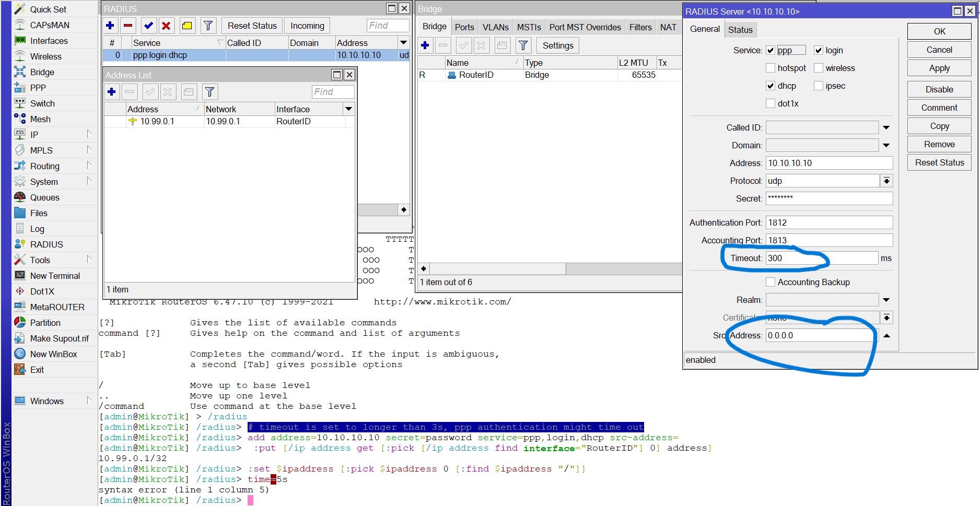Click the yellow comment icon in RADIUS window
The width and height of the screenshot is (980, 506).
187,26
